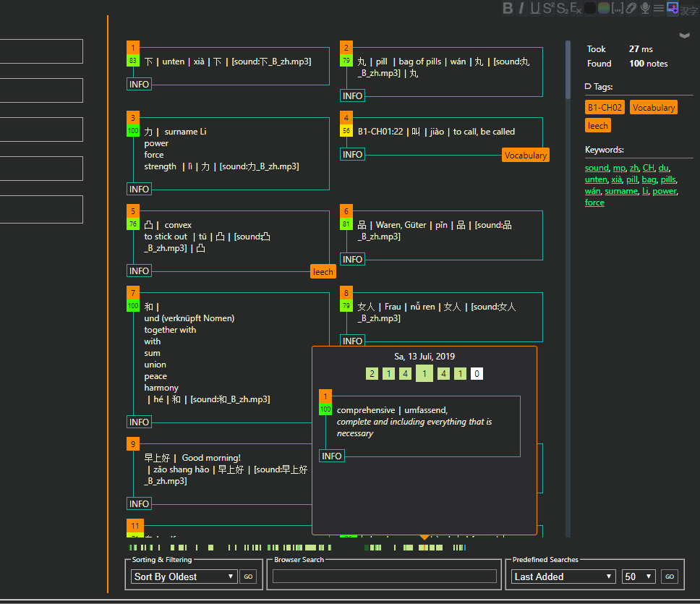
Task: Open the Last Added predefined search dropdown
Action: 563,577
